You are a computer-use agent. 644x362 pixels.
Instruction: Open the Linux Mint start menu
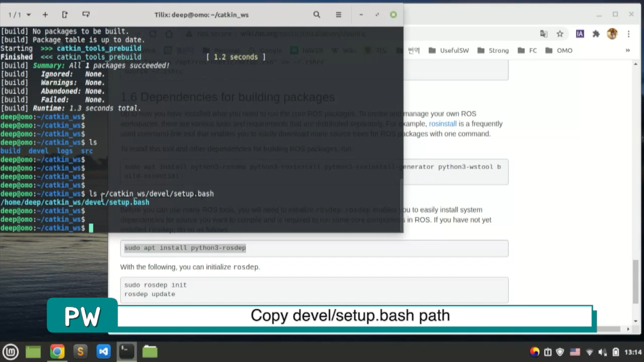click(11, 351)
